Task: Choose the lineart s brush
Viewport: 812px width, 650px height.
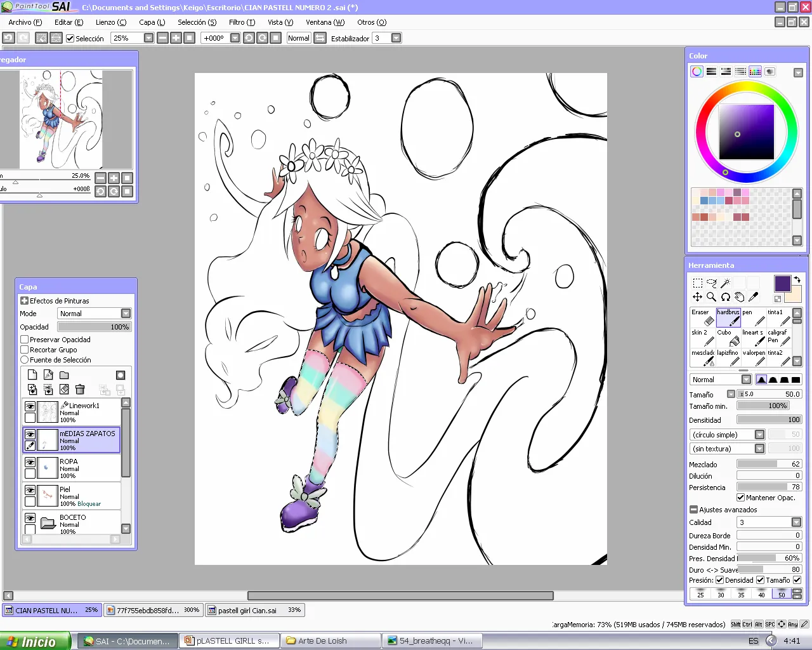Action: point(754,338)
